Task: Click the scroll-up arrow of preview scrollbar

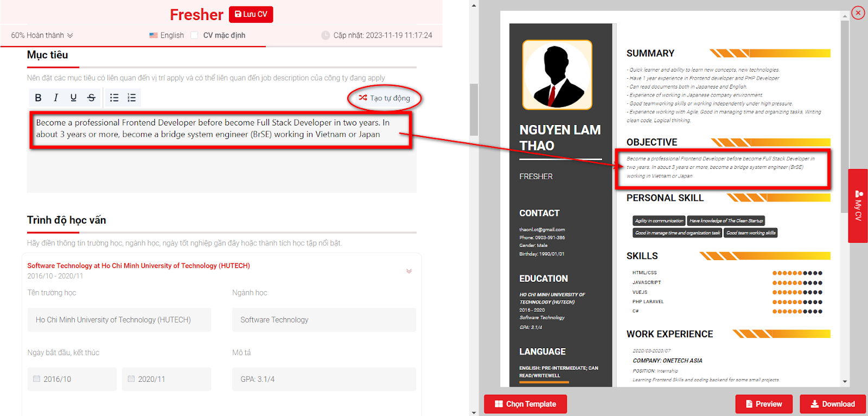Action: pos(845,16)
